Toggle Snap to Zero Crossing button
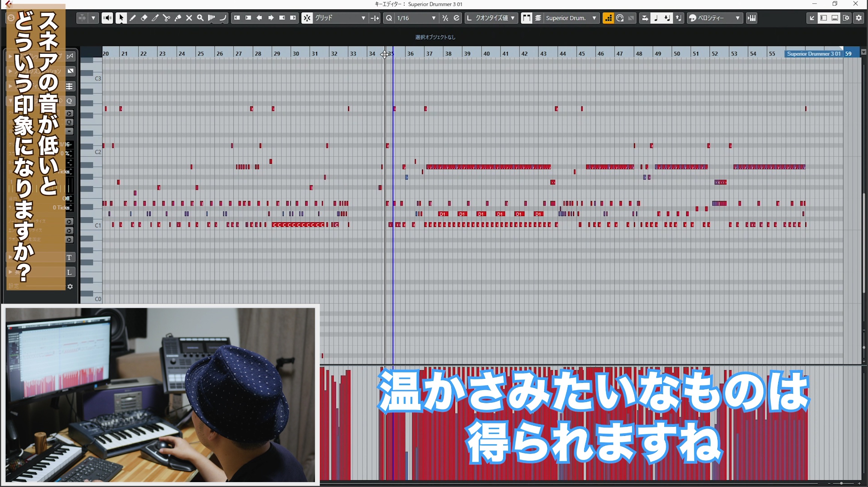This screenshot has height=487, width=868. (x=375, y=18)
